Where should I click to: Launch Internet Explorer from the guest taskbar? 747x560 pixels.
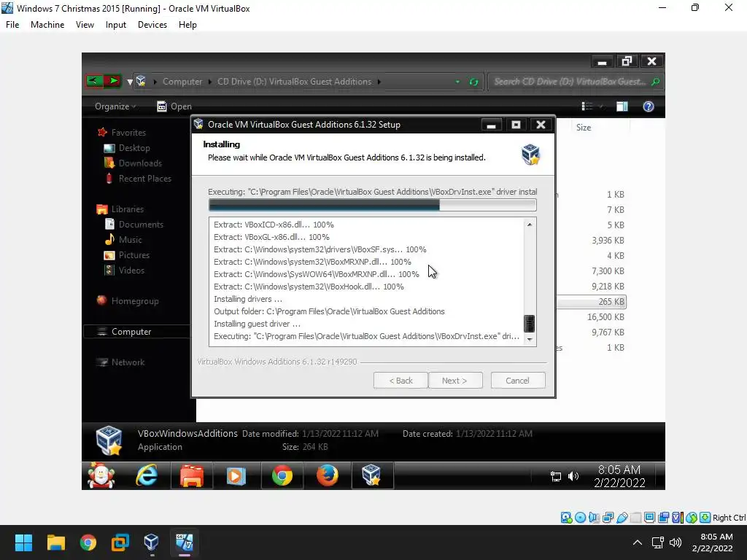click(146, 475)
